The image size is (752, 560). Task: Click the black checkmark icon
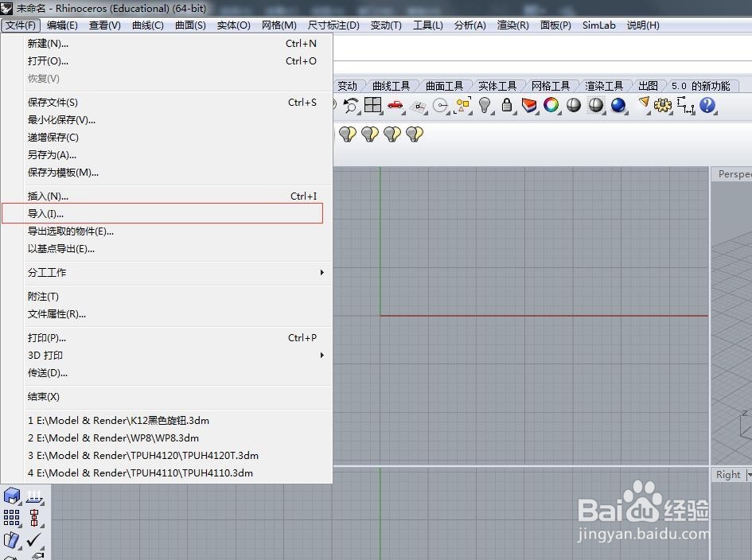point(34,540)
